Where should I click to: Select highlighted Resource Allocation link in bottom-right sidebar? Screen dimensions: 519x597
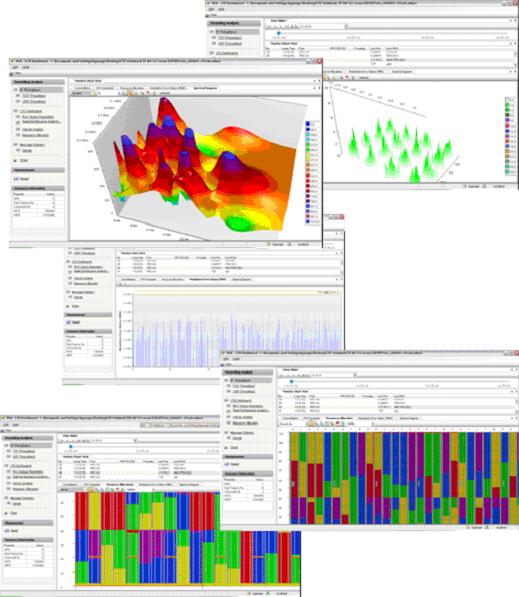pyautogui.click(x=245, y=423)
